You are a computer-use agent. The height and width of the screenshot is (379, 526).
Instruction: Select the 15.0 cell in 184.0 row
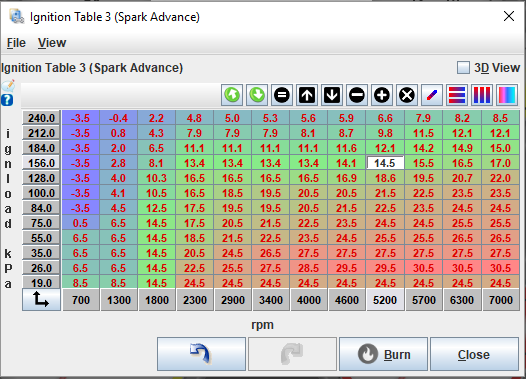coord(501,148)
